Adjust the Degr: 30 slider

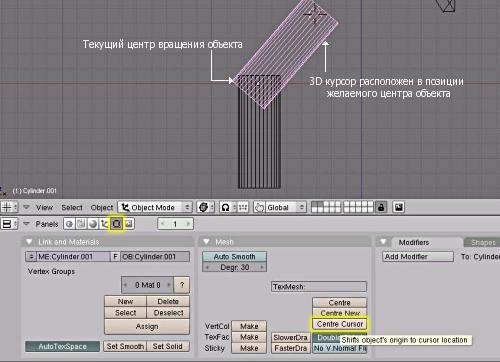235,267
